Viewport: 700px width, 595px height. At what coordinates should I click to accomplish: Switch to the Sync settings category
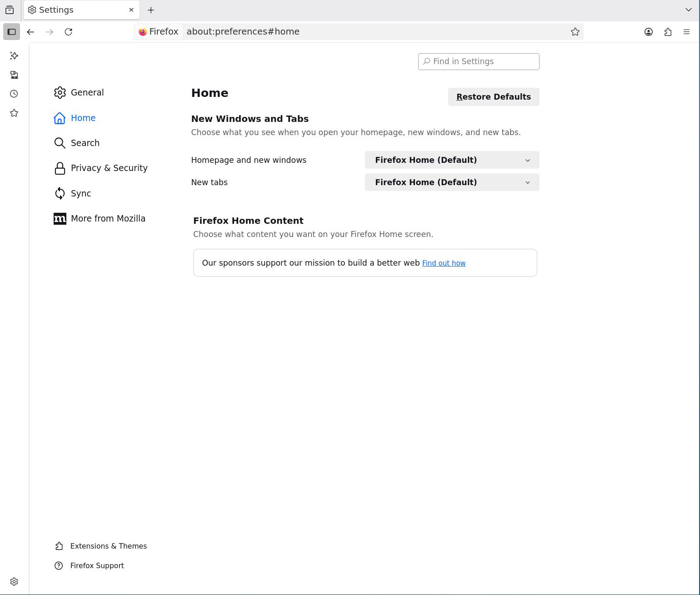(x=73, y=194)
